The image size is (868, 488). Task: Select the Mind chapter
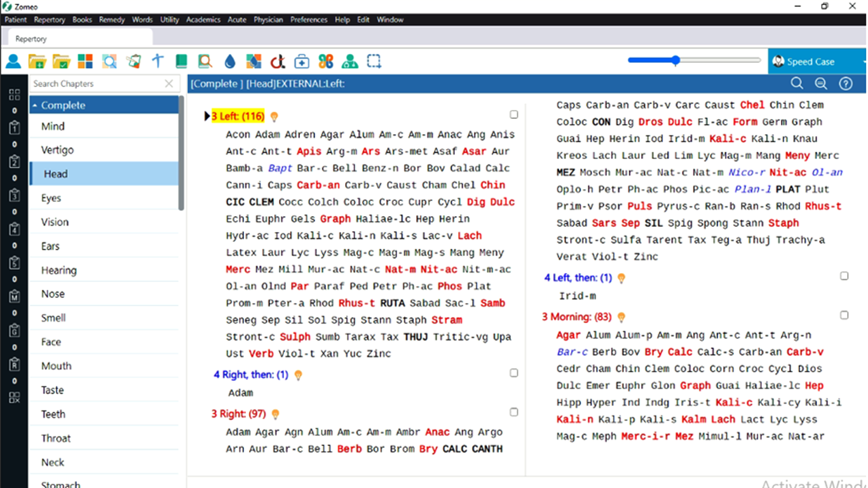click(x=104, y=126)
